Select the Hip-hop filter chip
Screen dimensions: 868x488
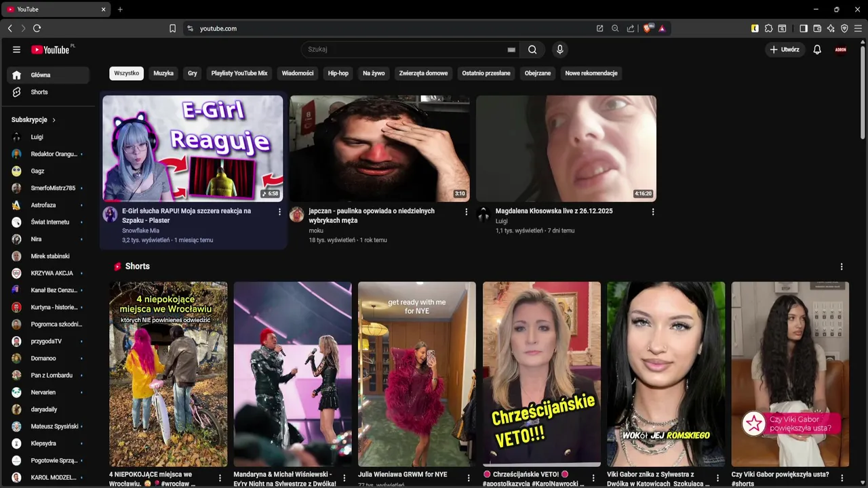click(338, 73)
